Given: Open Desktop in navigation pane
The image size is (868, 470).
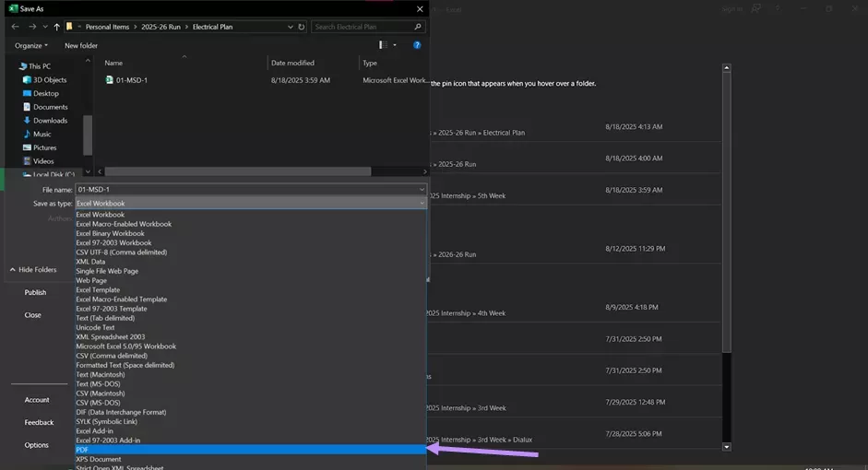Looking at the screenshot, I should [x=41, y=93].
